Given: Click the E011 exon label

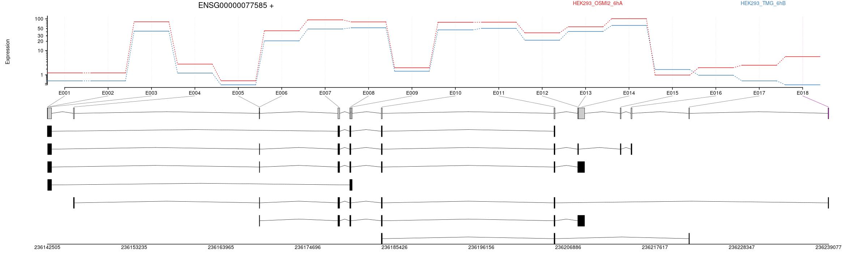Looking at the screenshot, I should pyautogui.click(x=499, y=93).
